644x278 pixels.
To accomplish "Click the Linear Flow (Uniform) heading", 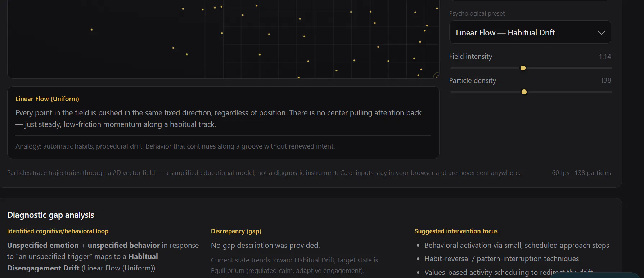I will pos(47,99).
